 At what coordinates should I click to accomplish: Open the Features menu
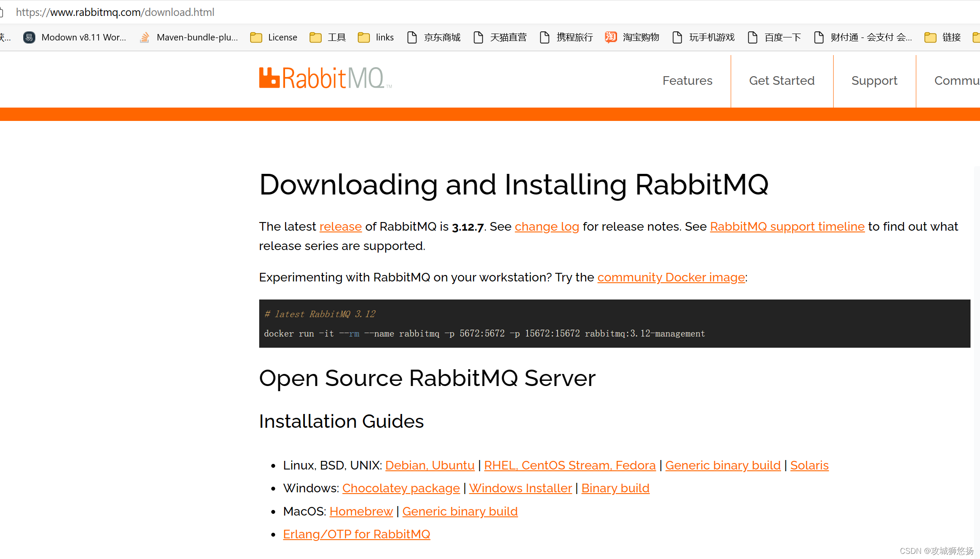pyautogui.click(x=687, y=80)
